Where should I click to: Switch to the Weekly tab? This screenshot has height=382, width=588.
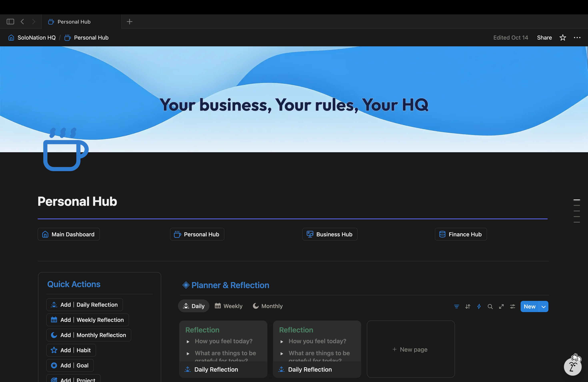[229, 306]
